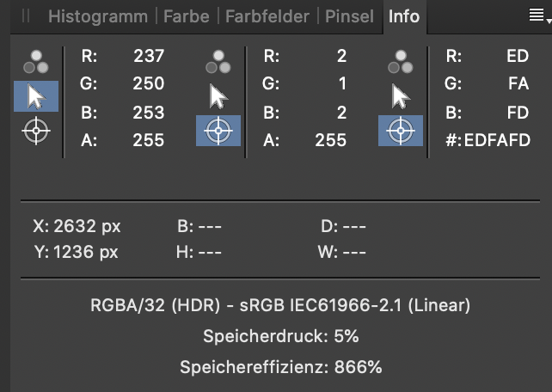This screenshot has height=392, width=552.
Task: Switch to the Farbe tab
Action: click(187, 16)
